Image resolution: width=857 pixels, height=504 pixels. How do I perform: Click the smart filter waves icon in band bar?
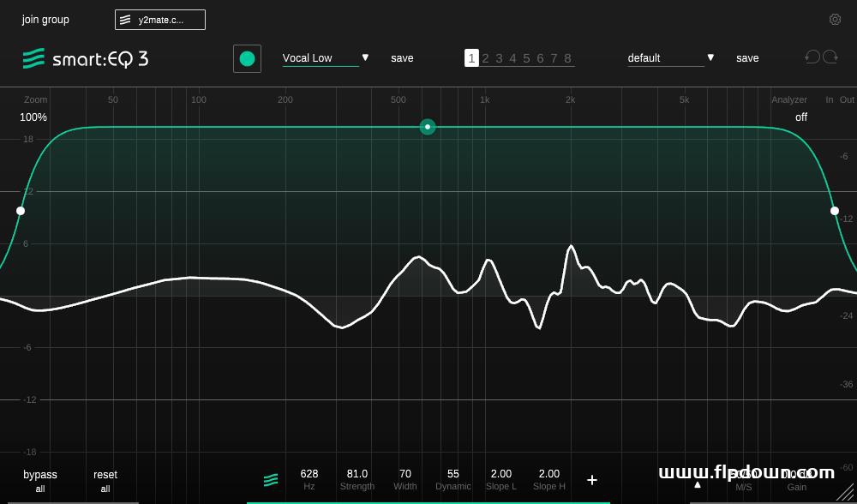tap(271, 480)
